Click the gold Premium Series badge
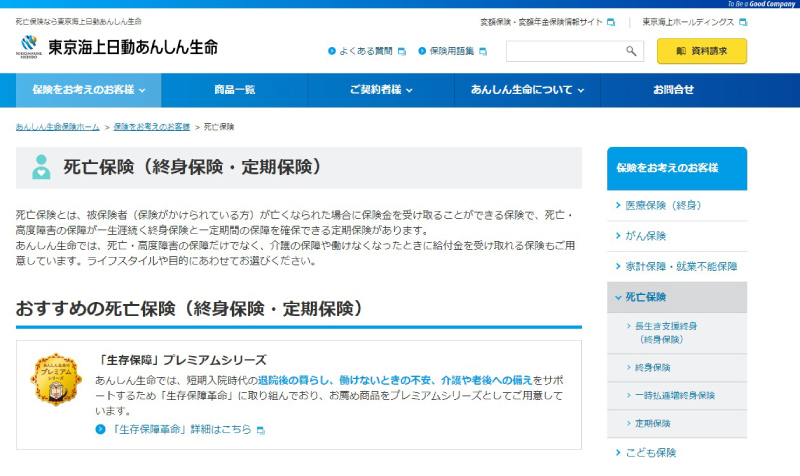 [x=56, y=379]
